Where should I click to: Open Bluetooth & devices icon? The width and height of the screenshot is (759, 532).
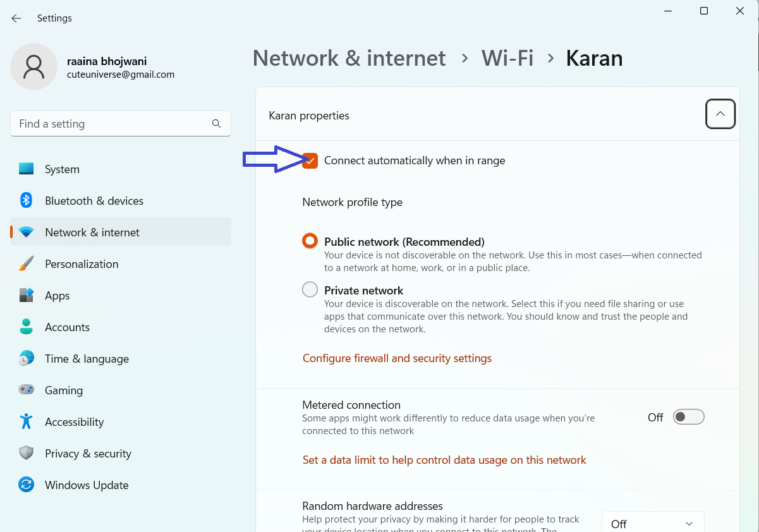pos(26,200)
